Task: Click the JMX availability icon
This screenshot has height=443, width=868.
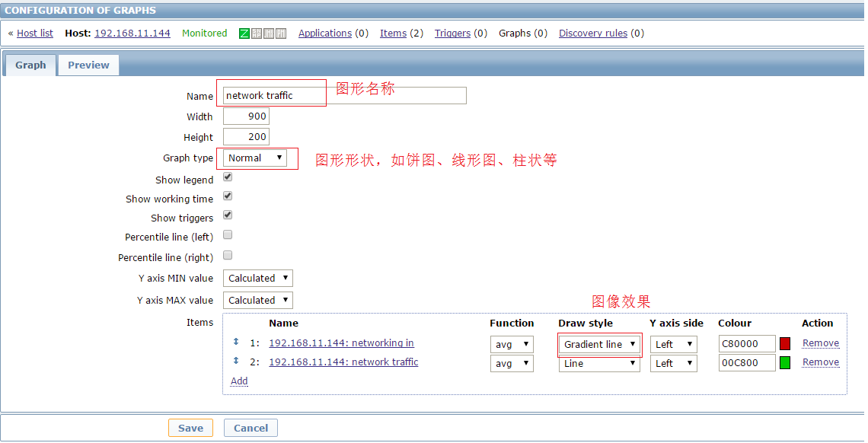Action: coord(269,33)
